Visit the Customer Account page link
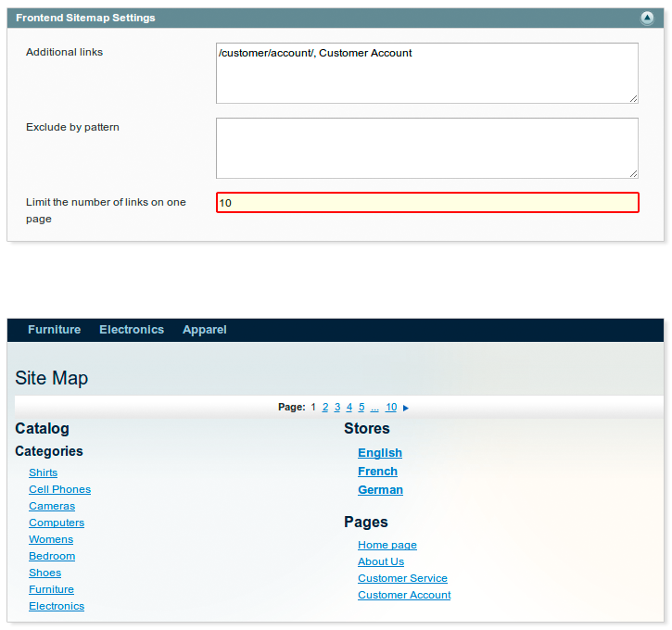Viewport: 672px width, 630px height. click(x=404, y=595)
